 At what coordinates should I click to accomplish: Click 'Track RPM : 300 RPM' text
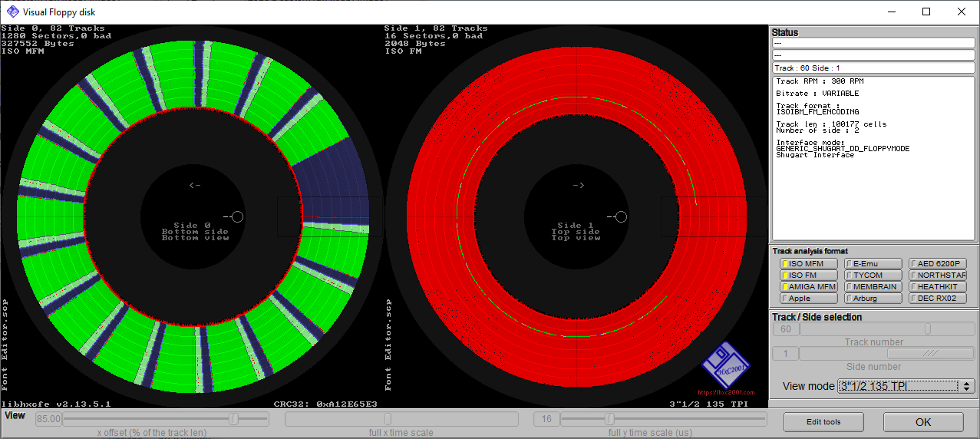tap(820, 81)
